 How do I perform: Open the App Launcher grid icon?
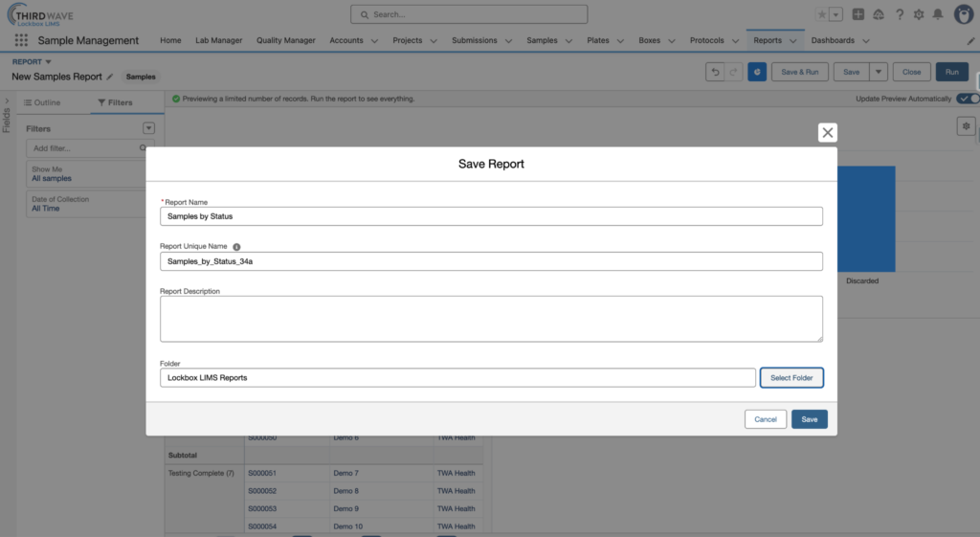coord(21,40)
